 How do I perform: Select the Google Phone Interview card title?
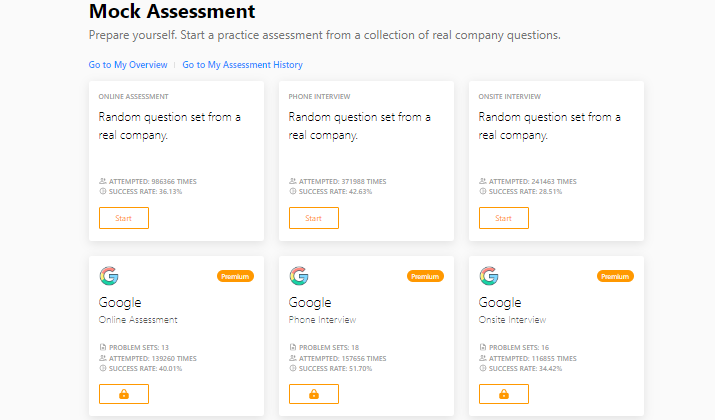coord(310,302)
